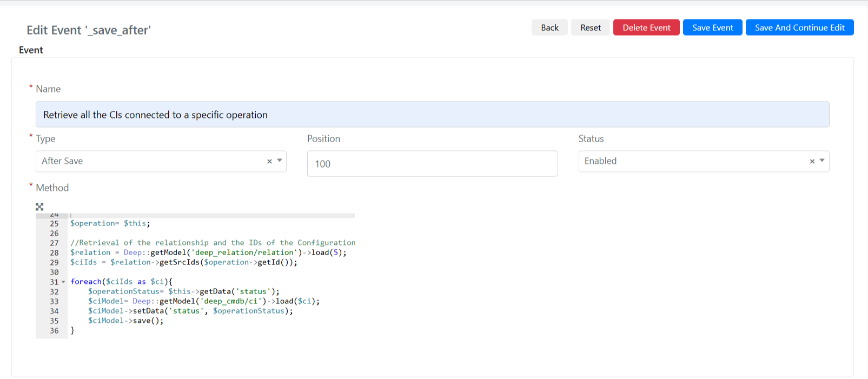Click the Position field label
Screen dimensions: 868x379
coord(323,138)
